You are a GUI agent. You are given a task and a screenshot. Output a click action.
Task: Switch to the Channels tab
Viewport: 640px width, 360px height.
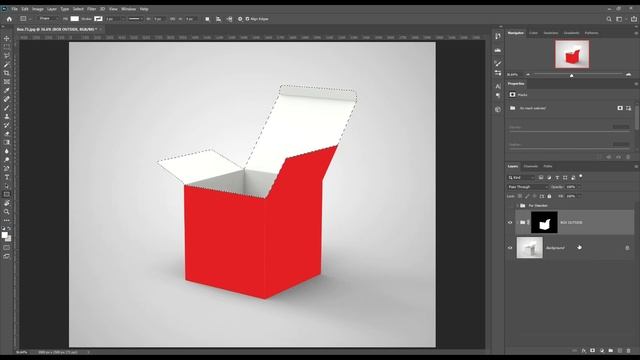[531, 167]
